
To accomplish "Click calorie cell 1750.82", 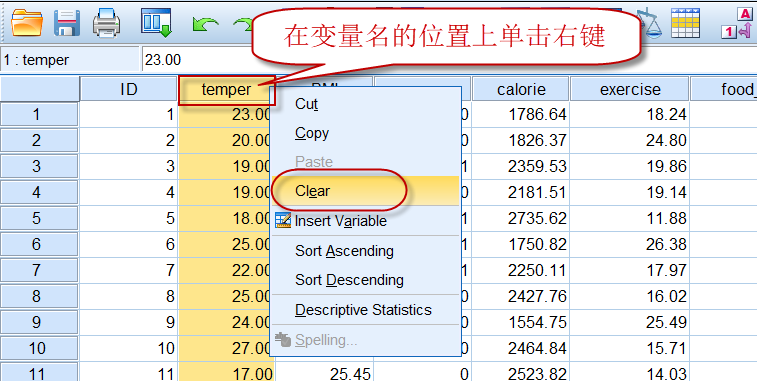I will pos(521,244).
